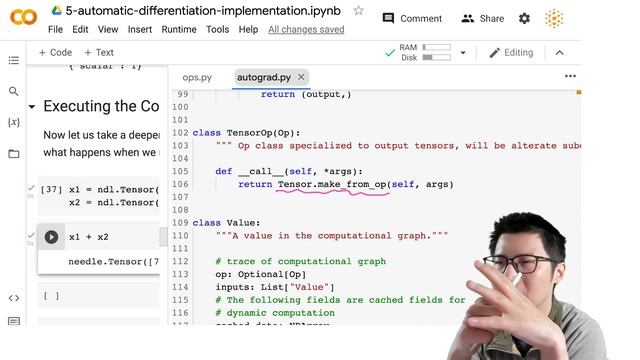Collapse the header with the chevron up
Image resolution: width=640 pixels, height=360 pixels.
coord(560,53)
